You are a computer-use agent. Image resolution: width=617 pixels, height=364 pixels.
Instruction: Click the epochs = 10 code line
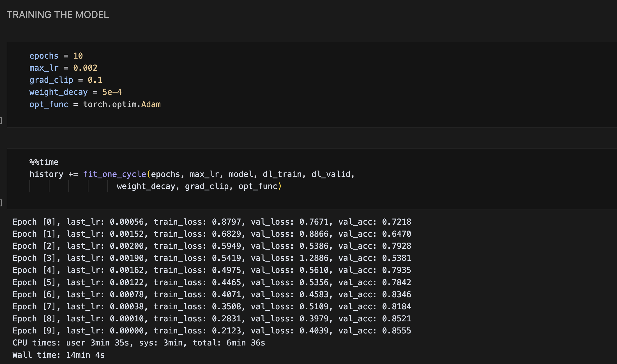pos(56,56)
